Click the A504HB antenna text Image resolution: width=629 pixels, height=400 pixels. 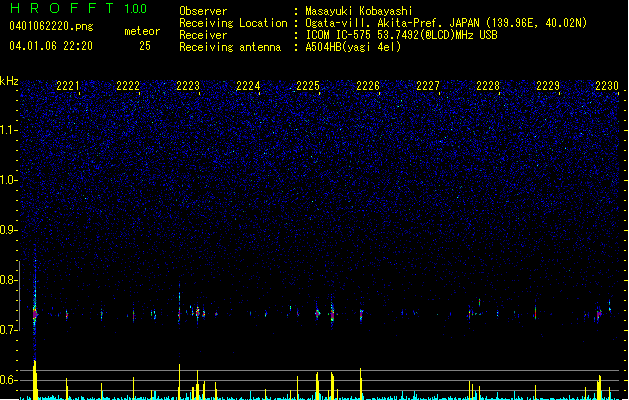(x=353, y=47)
